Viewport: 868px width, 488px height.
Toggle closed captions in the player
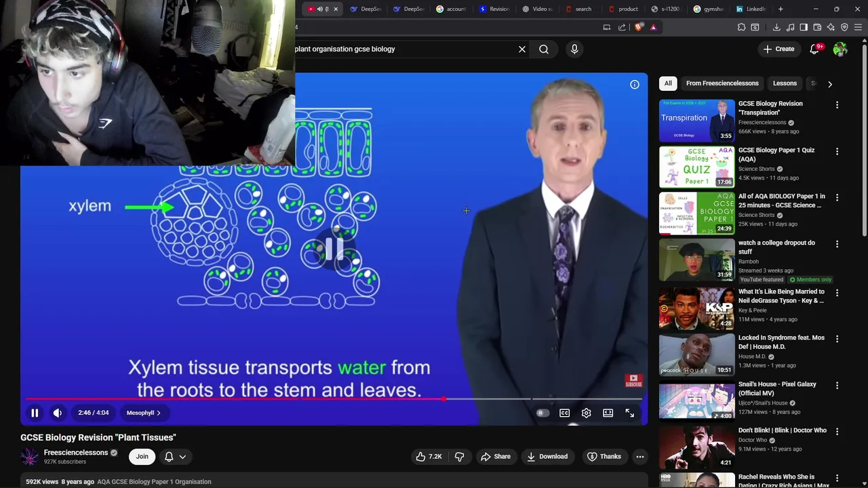pyautogui.click(x=564, y=413)
